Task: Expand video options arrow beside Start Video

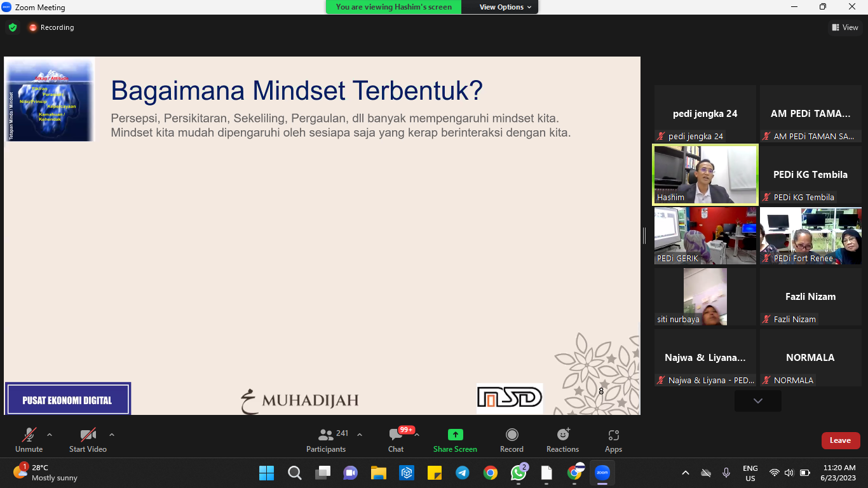Action: (112, 435)
